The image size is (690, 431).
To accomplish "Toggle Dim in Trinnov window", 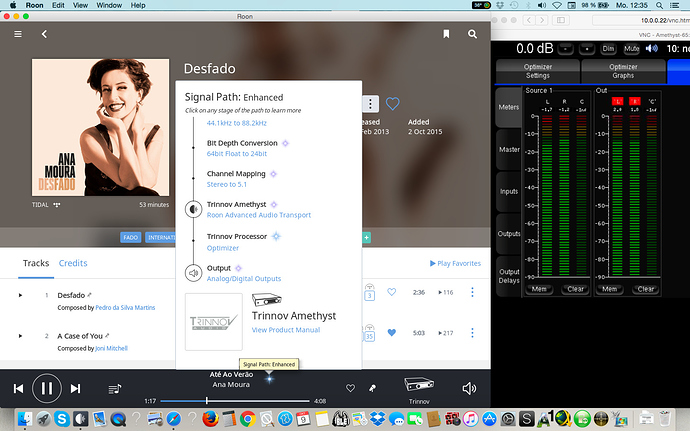I will [608, 49].
